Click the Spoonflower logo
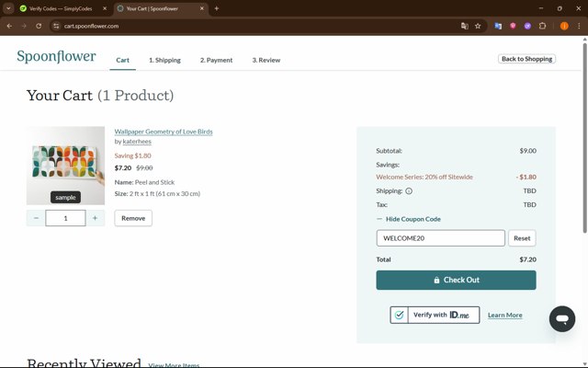 (x=56, y=56)
